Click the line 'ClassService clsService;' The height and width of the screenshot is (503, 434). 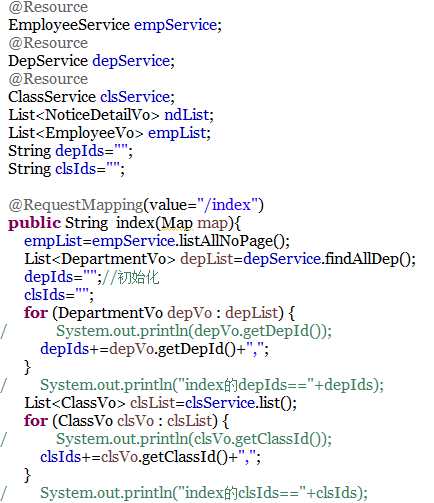[91, 97]
